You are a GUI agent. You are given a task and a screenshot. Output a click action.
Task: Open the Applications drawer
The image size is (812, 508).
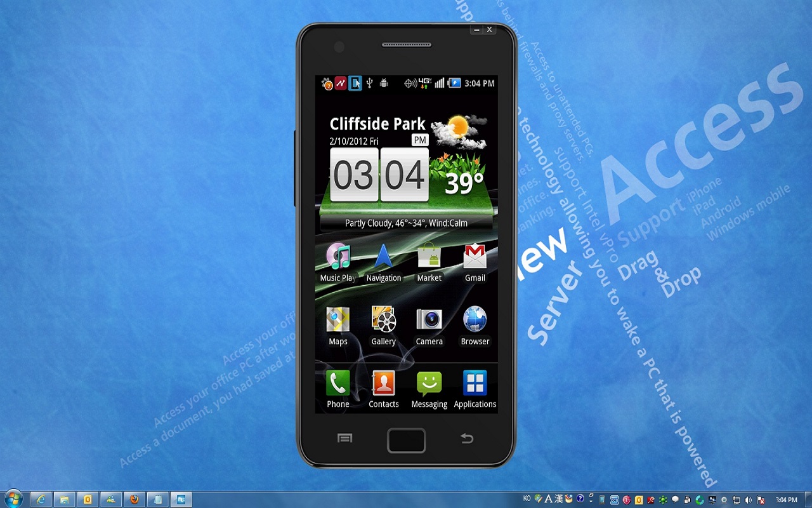click(x=475, y=385)
